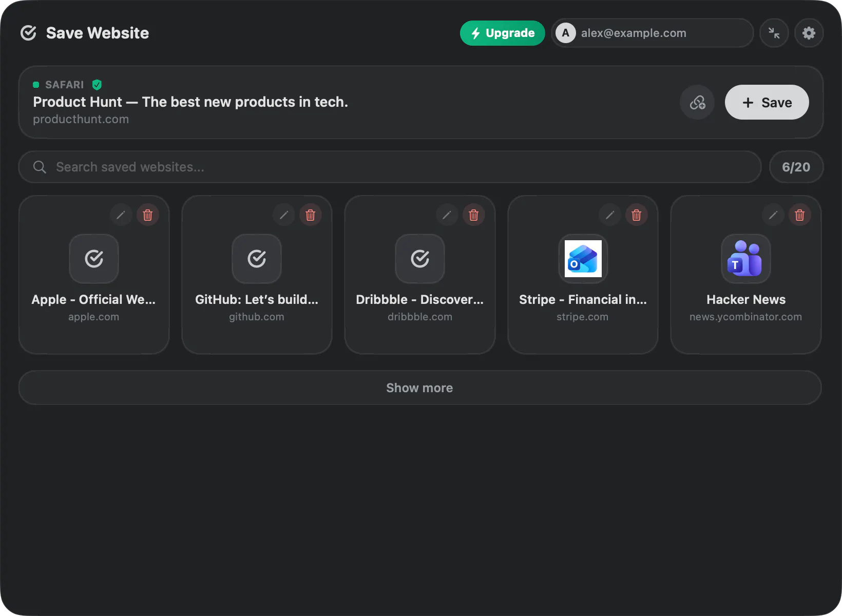Open the Hacker News Teams-style thumbnail
Screen dimensions: 842x616
(746, 259)
